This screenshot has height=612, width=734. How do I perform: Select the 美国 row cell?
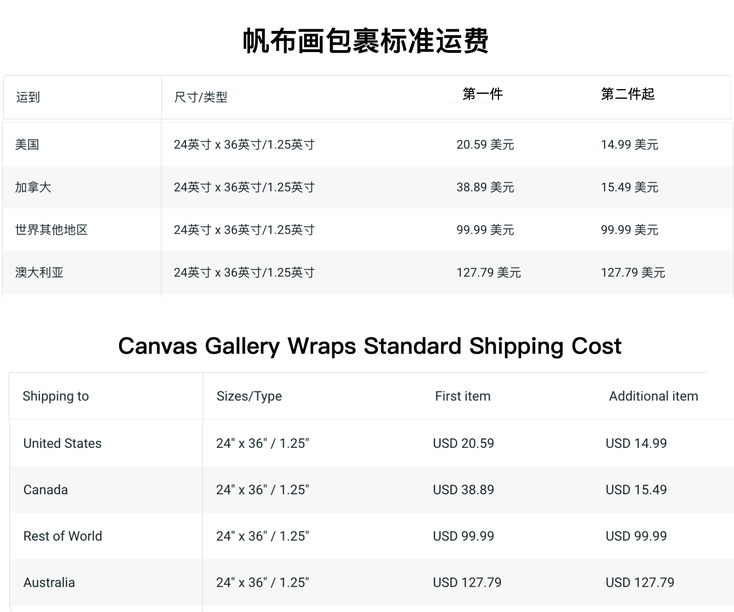pos(27,145)
